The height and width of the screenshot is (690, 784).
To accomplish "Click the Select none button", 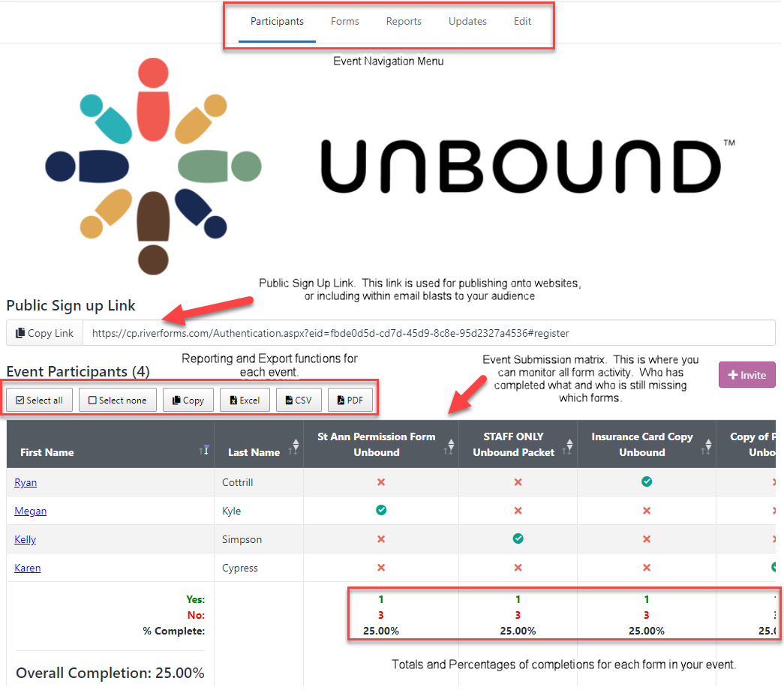I will click(x=118, y=400).
